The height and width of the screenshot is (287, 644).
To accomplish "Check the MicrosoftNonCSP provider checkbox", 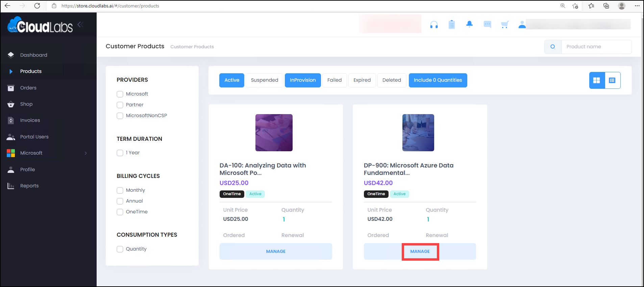I will coord(120,116).
